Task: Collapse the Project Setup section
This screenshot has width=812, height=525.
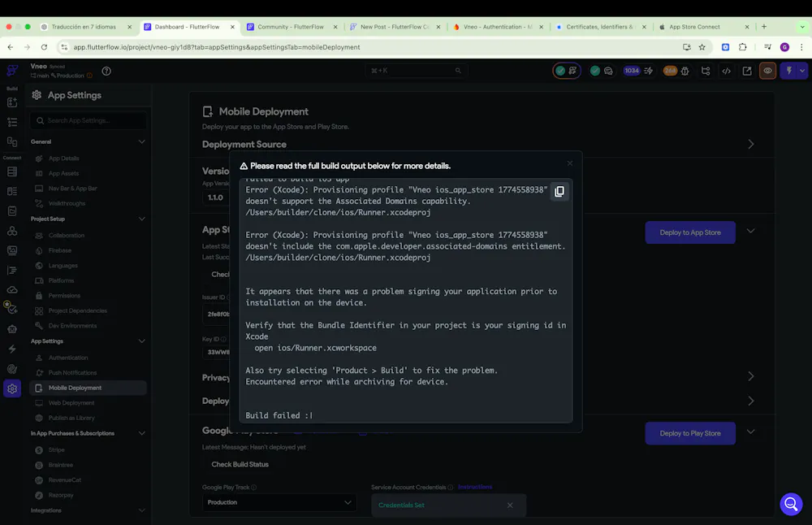Action: coord(141,219)
